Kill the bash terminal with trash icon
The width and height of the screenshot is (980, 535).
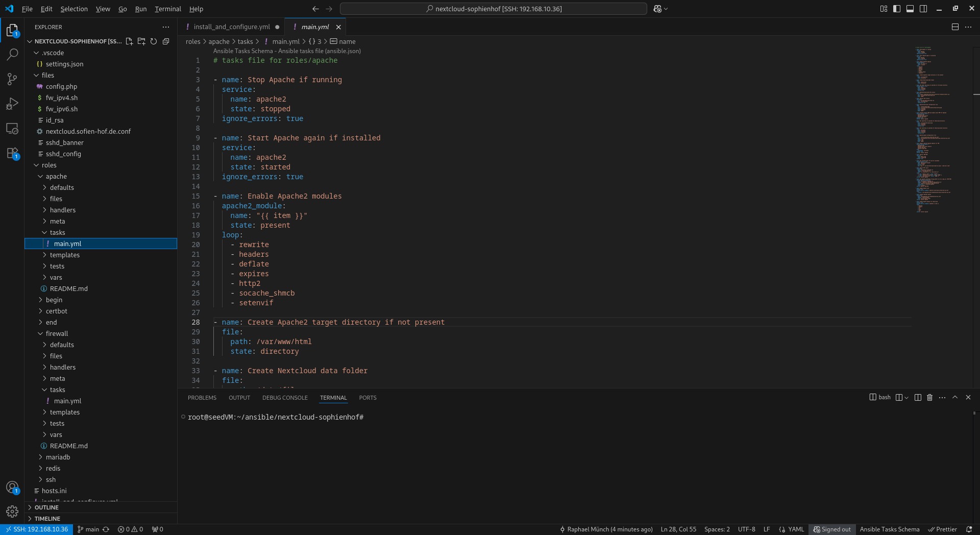[929, 397]
